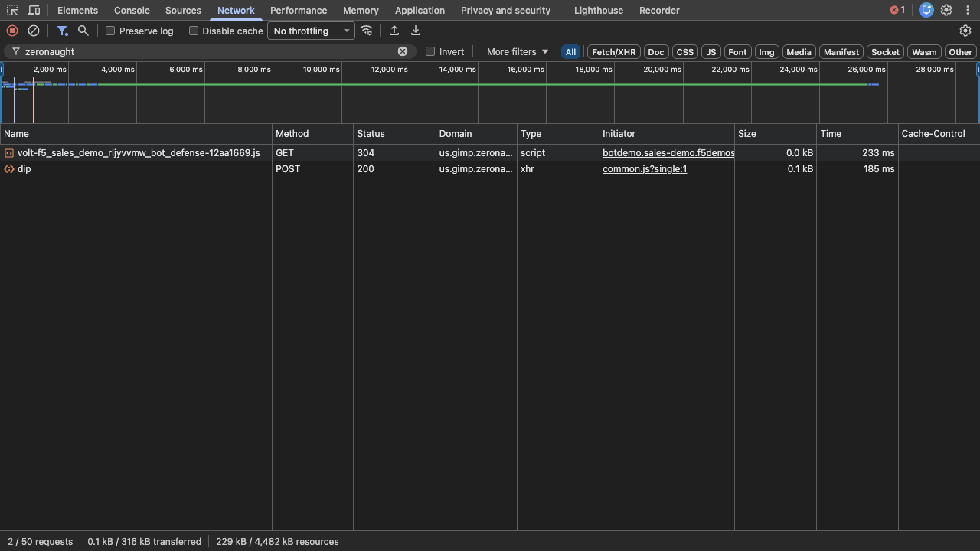
Task: Open DevTools settings gear
Action: tap(946, 10)
